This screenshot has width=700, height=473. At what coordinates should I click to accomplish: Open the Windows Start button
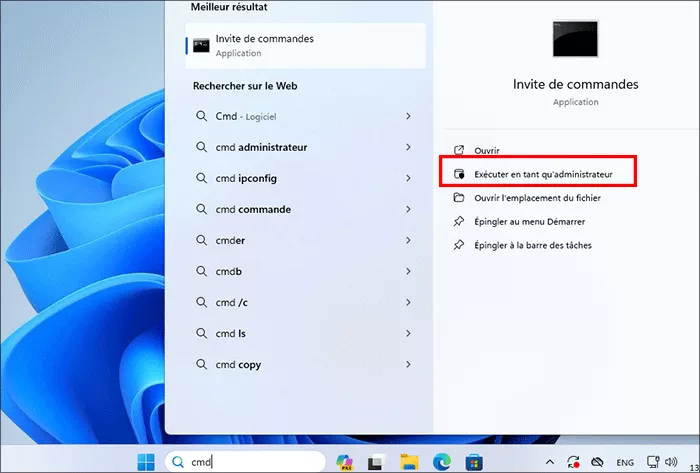pyautogui.click(x=146, y=462)
